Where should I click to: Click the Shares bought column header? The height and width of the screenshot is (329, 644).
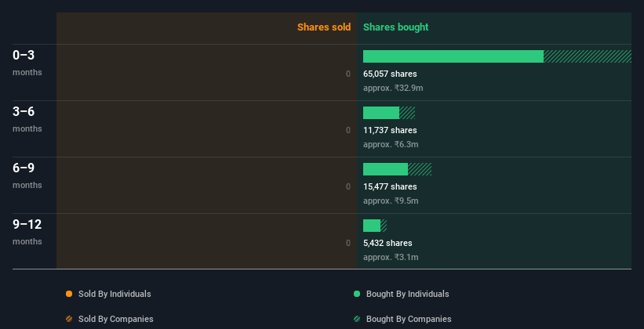pos(395,27)
